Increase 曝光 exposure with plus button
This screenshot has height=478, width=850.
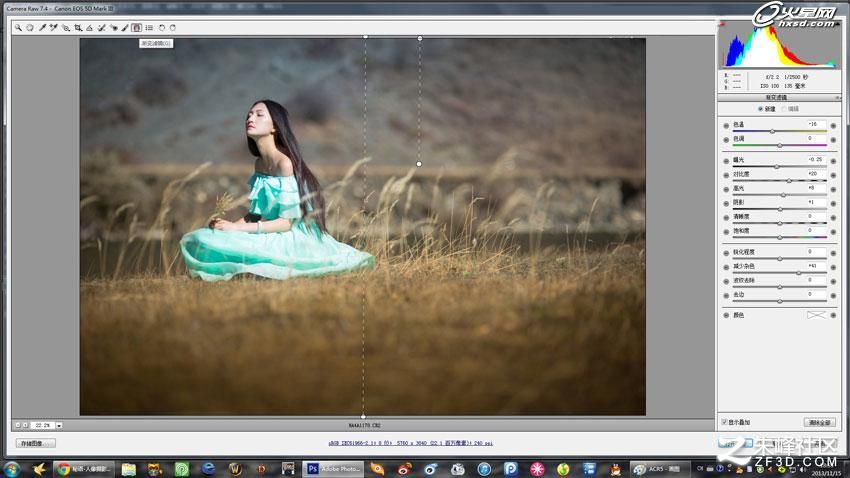pyautogui.click(x=833, y=161)
